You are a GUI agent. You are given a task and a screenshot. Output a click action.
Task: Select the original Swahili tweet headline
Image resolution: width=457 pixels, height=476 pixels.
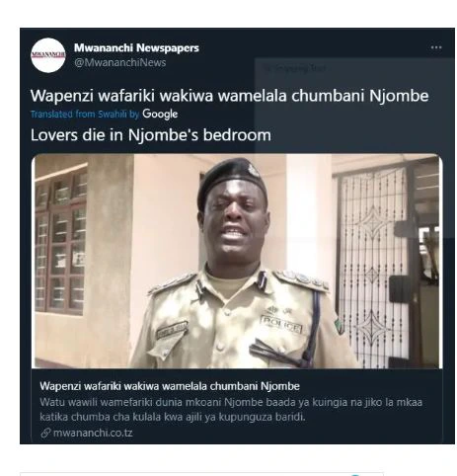(x=229, y=96)
